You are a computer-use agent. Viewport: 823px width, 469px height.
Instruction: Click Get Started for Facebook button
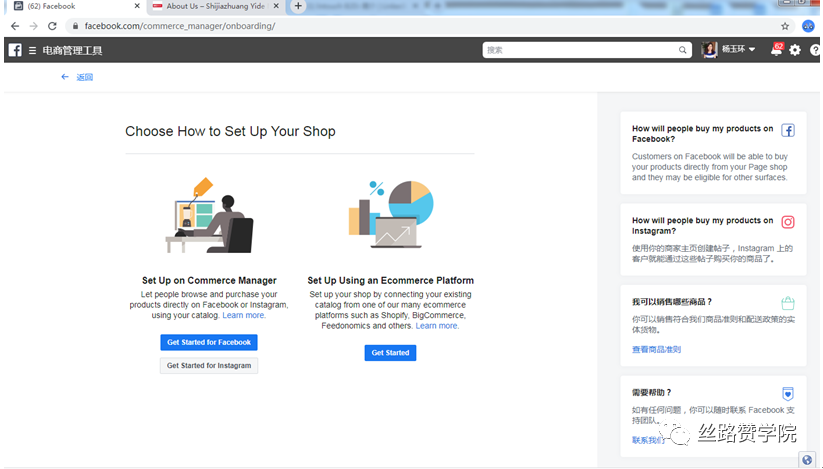pos(209,342)
